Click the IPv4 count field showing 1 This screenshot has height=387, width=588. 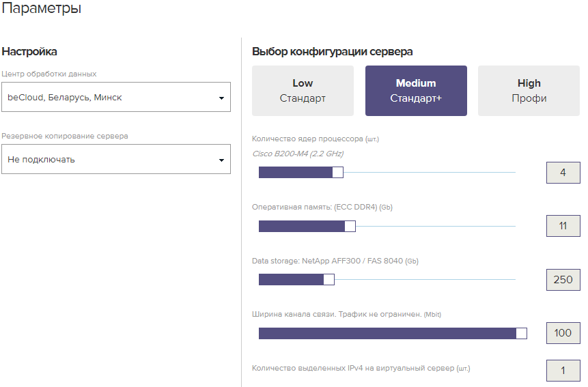[563, 371]
